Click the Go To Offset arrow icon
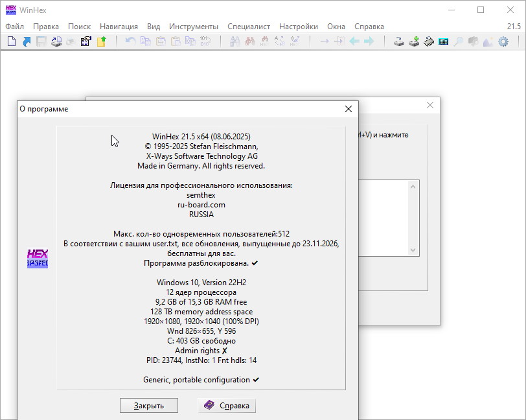526x420 pixels. [x=325, y=41]
